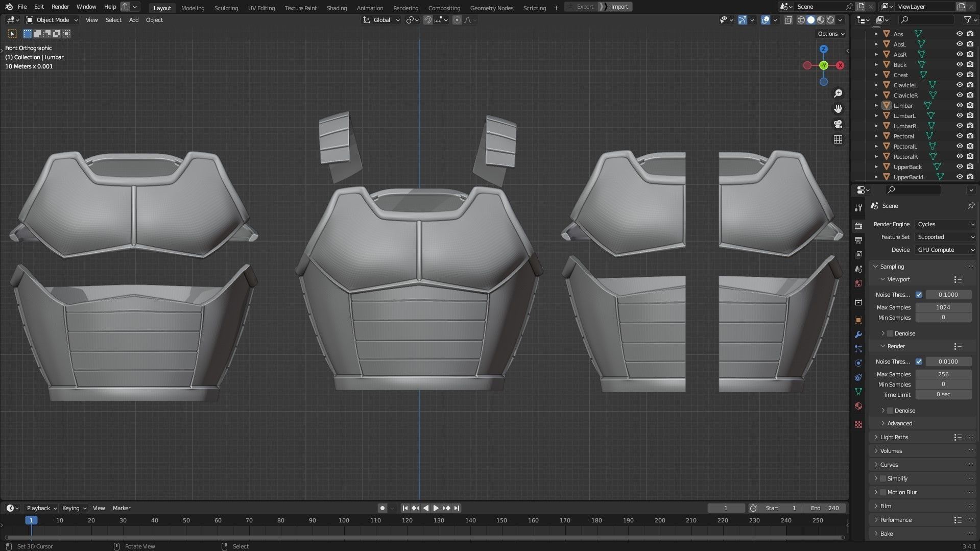Image resolution: width=980 pixels, height=551 pixels.
Task: Click the X axis on navigation gizmo
Action: click(x=840, y=65)
